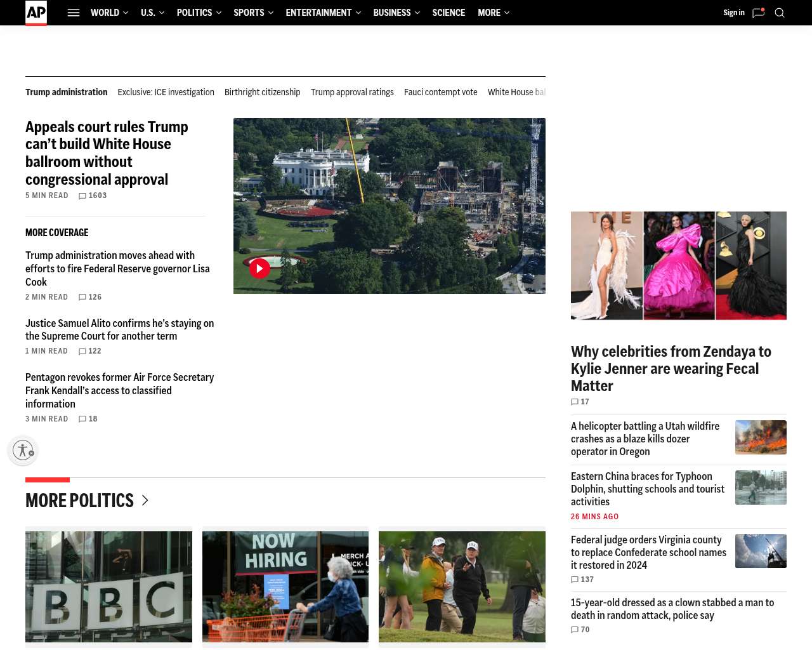812x650 pixels.
Task: Open the Confederate statue thumbnail image
Action: point(761,551)
